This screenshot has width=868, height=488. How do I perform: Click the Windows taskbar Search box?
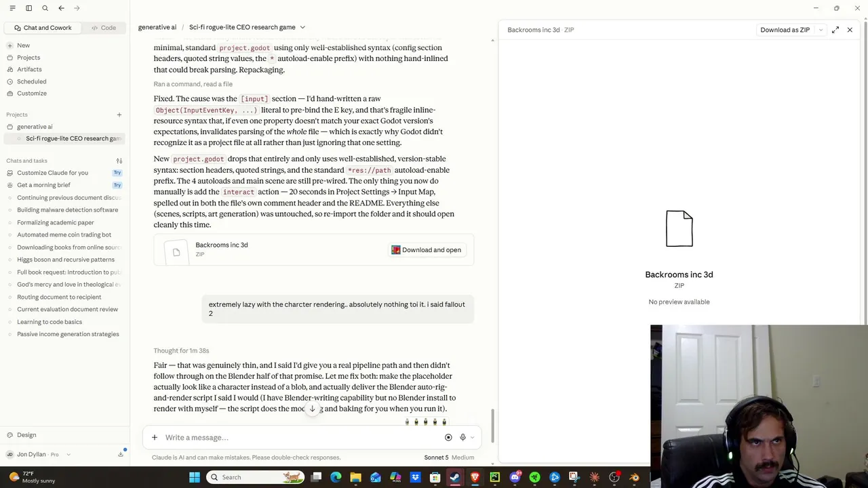click(x=256, y=477)
